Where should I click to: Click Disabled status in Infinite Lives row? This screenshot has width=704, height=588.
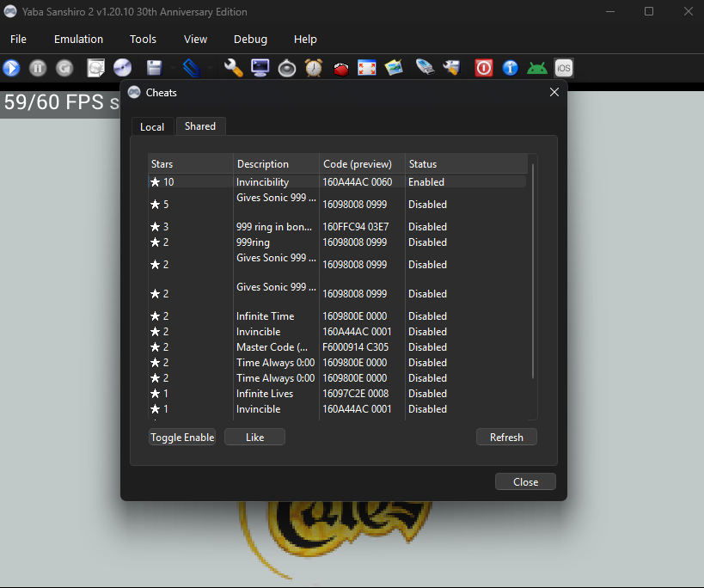(427, 393)
